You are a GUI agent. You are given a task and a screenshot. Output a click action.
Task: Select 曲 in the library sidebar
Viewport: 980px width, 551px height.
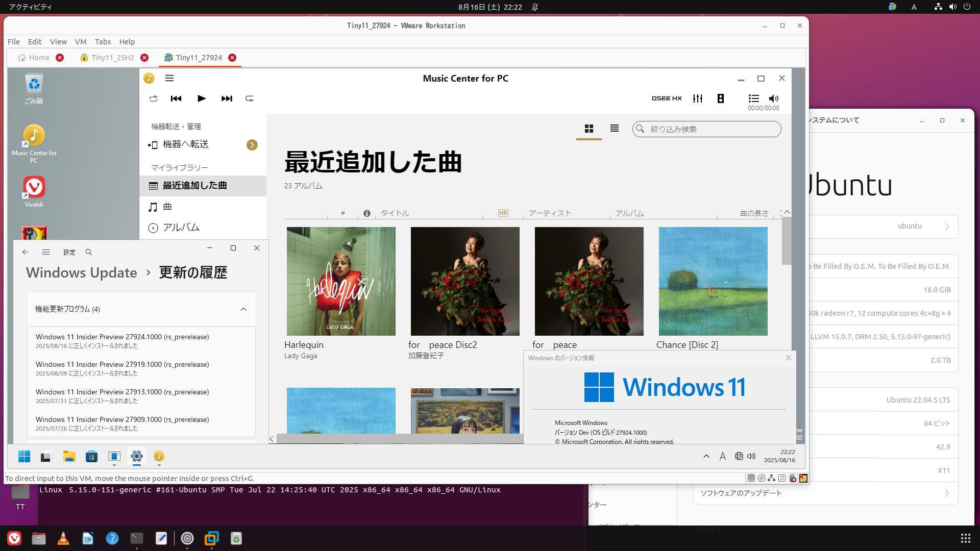click(x=203, y=207)
